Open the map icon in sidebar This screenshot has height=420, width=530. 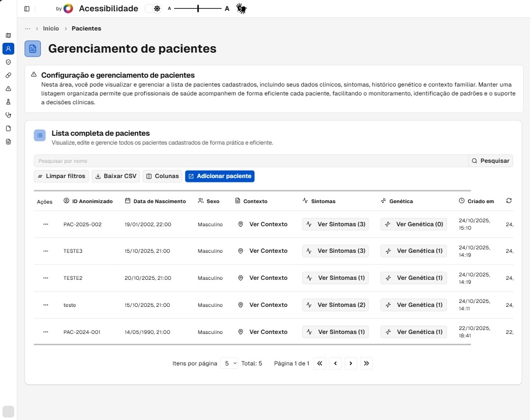[x=8, y=35]
